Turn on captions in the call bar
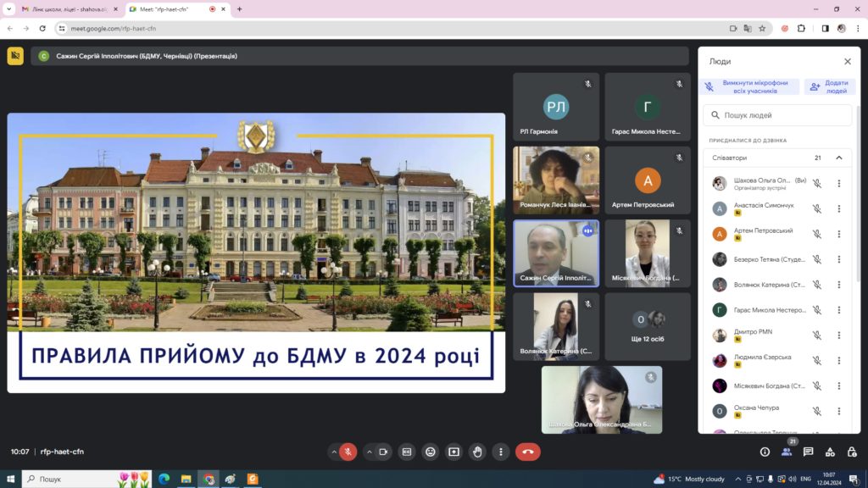 (407, 452)
